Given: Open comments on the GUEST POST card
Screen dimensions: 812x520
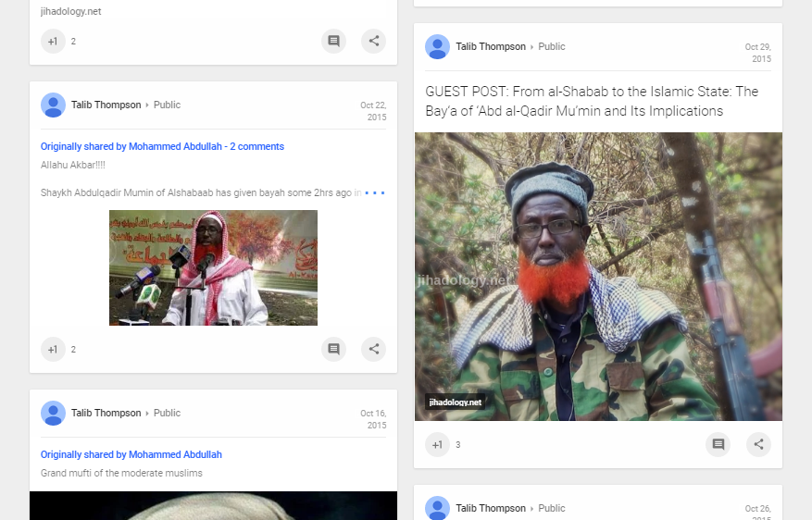Looking at the screenshot, I should tap(718, 444).
